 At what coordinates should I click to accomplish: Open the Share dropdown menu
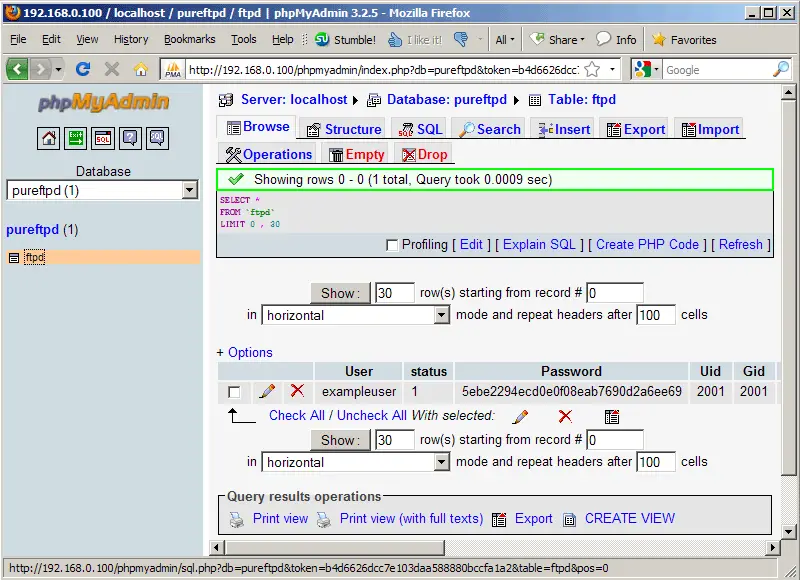(557, 39)
